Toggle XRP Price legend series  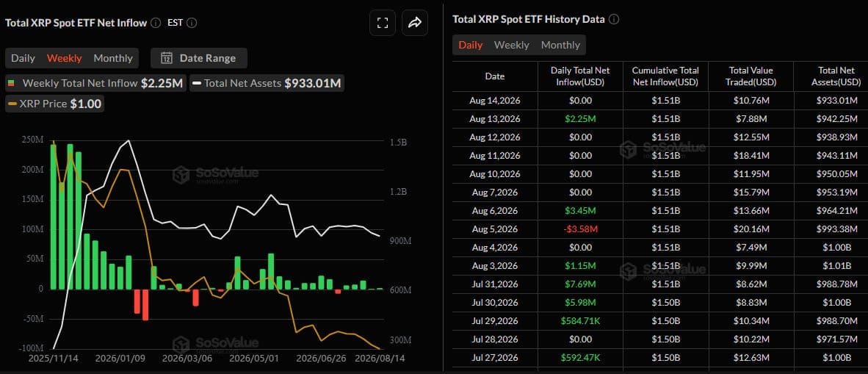click(54, 104)
